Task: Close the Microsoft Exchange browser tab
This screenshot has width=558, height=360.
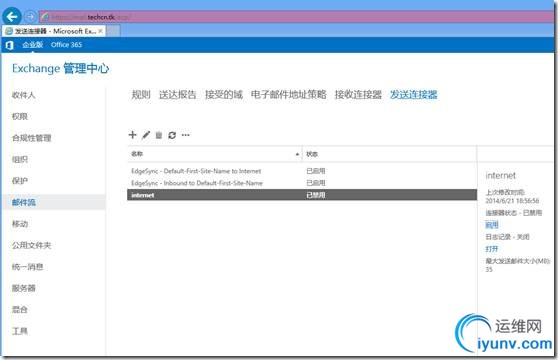Action: pyautogui.click(x=100, y=31)
